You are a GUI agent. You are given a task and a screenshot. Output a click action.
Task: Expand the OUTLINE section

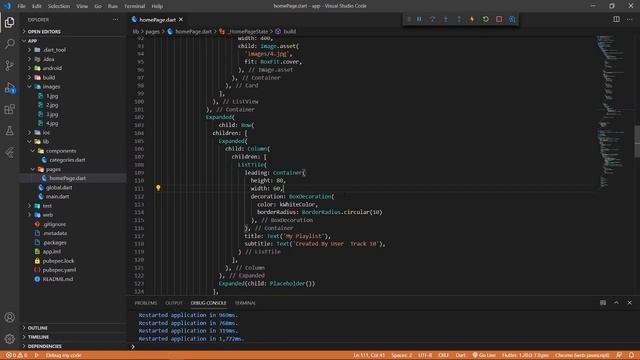[x=38, y=328]
